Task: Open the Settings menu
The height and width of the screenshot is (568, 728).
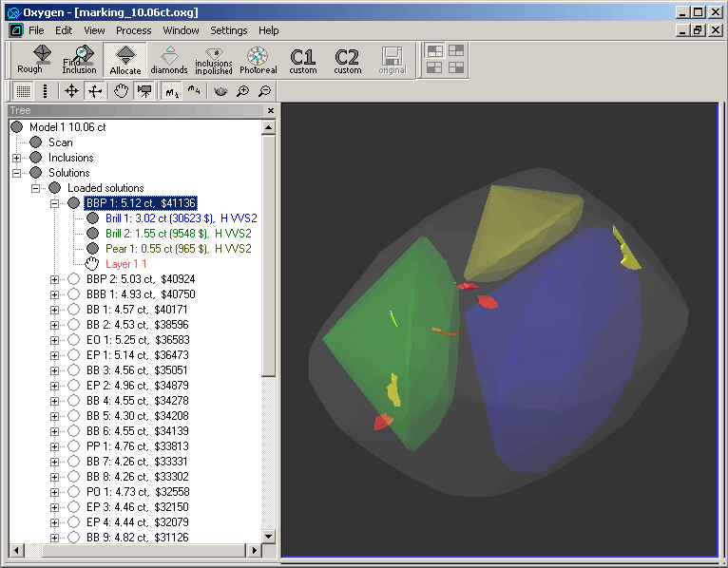Action: [228, 30]
